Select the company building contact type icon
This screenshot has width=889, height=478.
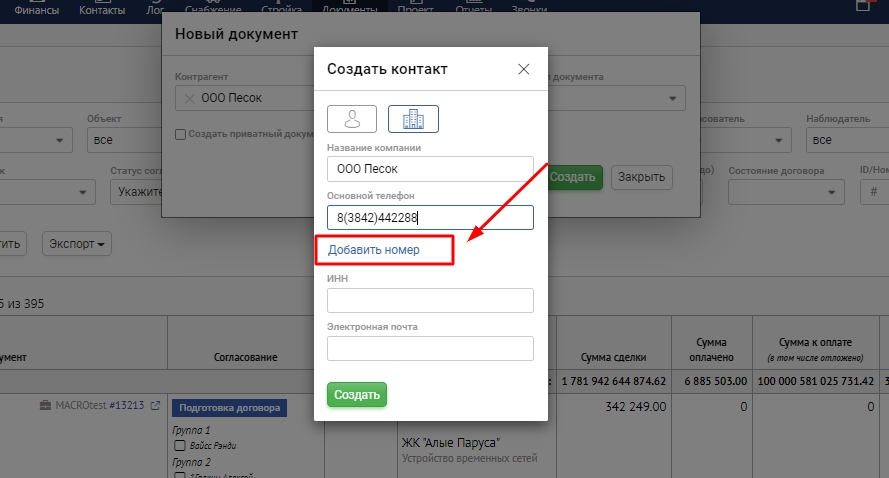413,119
